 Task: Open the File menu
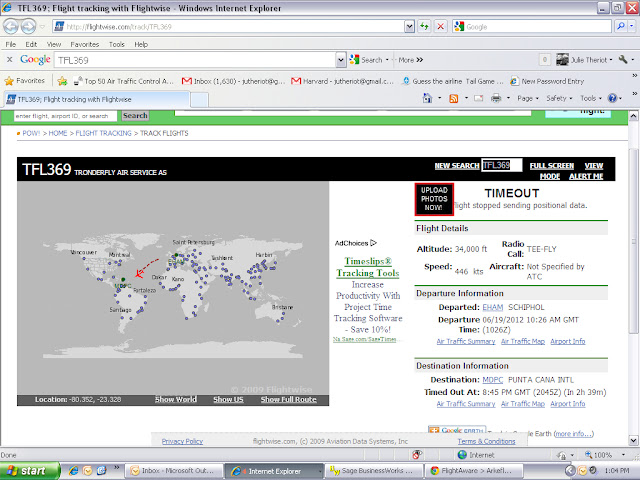[x=11, y=44]
